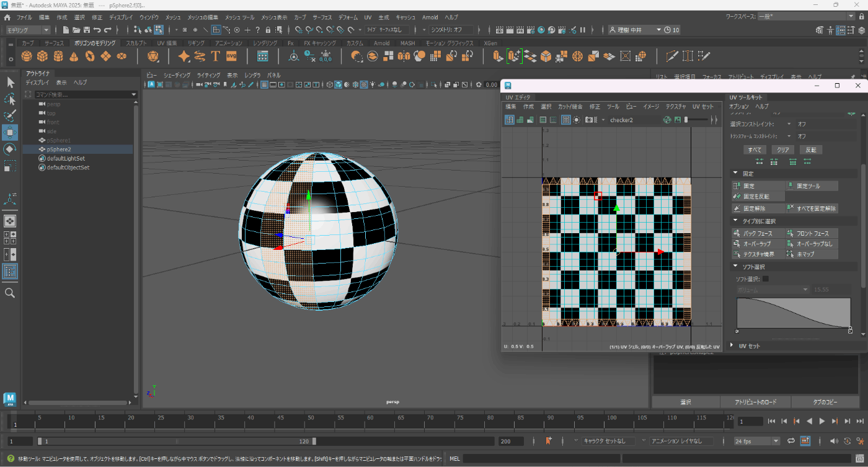Choose the Select tool arrow in toolbox
The height and width of the screenshot is (467, 868).
[11, 82]
